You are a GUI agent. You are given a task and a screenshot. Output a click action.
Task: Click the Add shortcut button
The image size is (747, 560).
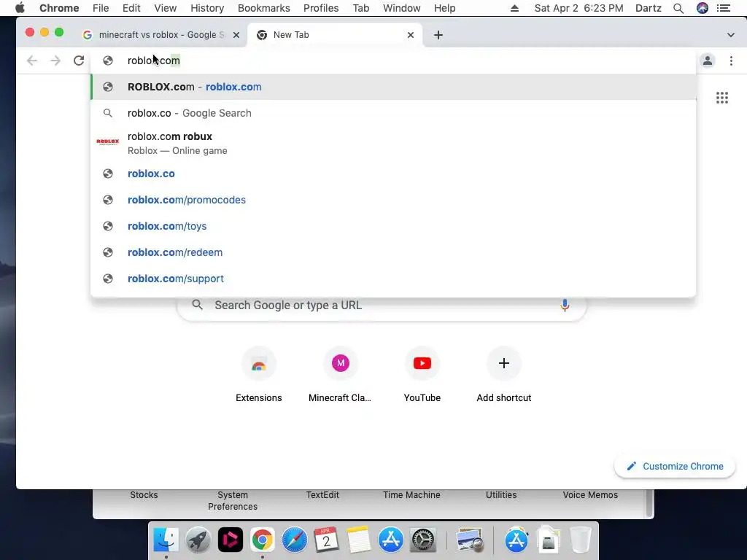(503, 375)
